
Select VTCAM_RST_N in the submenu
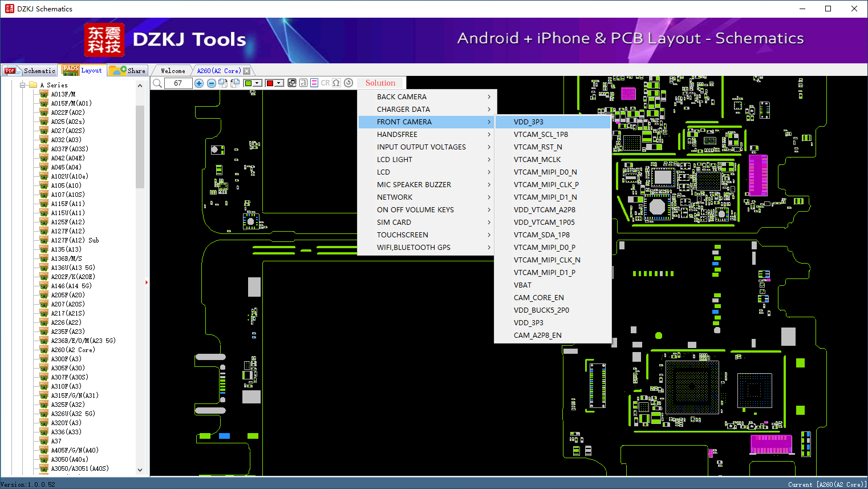[x=553, y=147]
